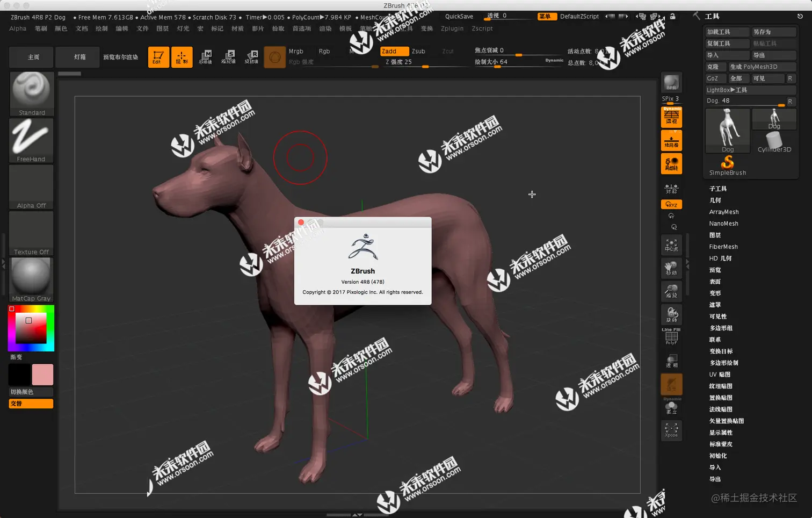The height and width of the screenshot is (518, 812).
Task: Open LightBox▶工具 button
Action: coord(750,90)
